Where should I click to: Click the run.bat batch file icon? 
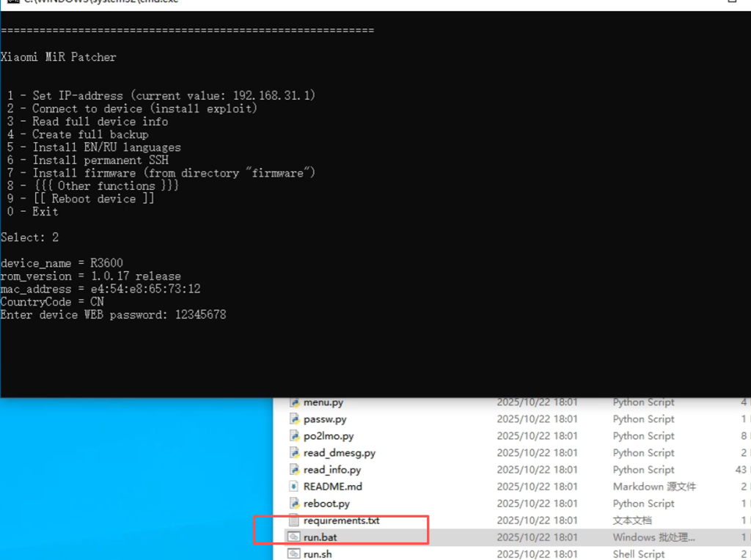pos(295,537)
